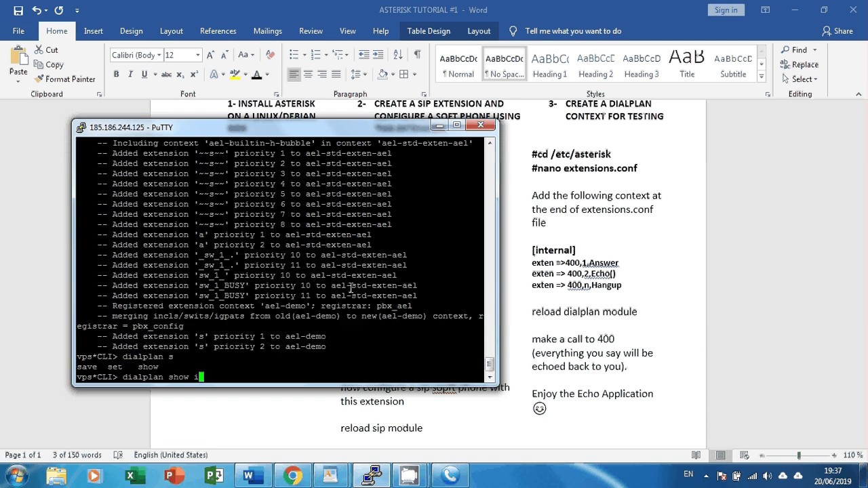
Task: Adjust the zoom slider
Action: (x=799, y=455)
